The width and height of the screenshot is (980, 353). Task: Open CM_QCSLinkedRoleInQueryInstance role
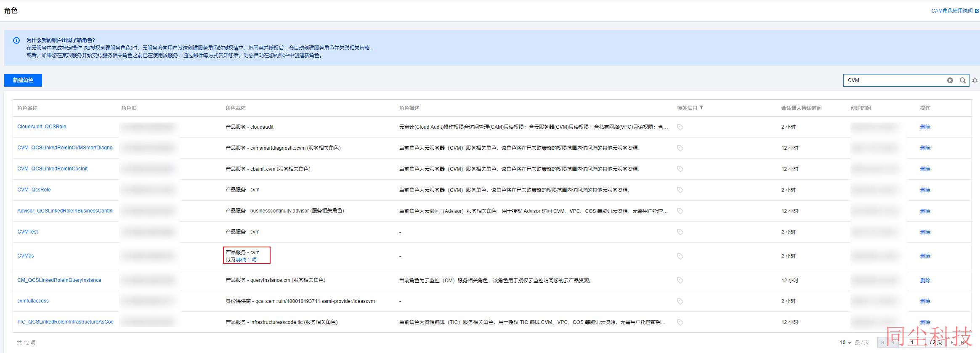(59, 280)
